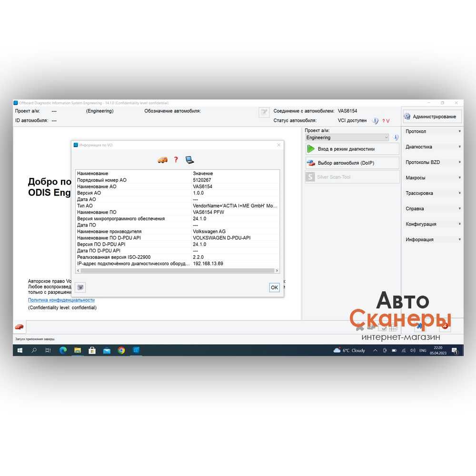The height and width of the screenshot is (476, 476).
Task: Open VCI status info icon beside 'VCI доступен'
Action: click(x=376, y=121)
